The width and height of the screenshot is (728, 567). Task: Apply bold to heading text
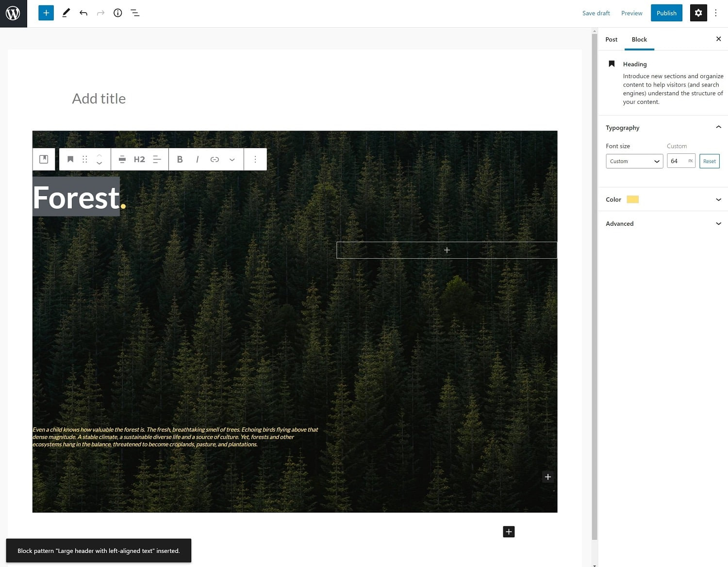tap(180, 159)
